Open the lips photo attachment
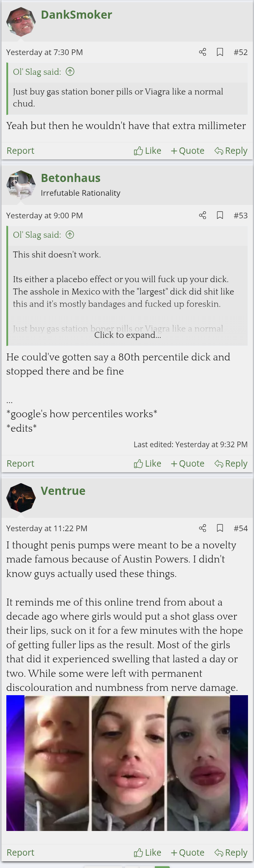Screen dimensions: 254x868 127,763
